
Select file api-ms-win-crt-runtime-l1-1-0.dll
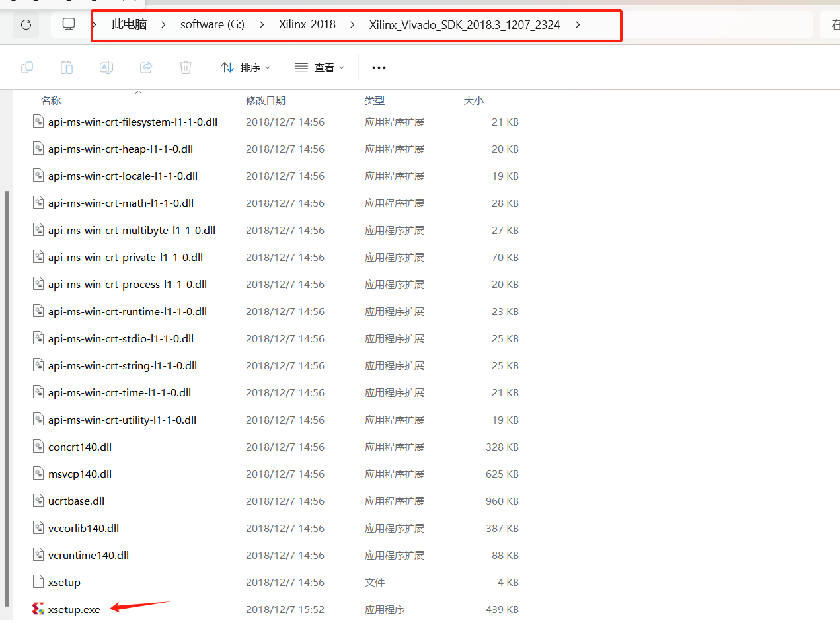(x=128, y=311)
